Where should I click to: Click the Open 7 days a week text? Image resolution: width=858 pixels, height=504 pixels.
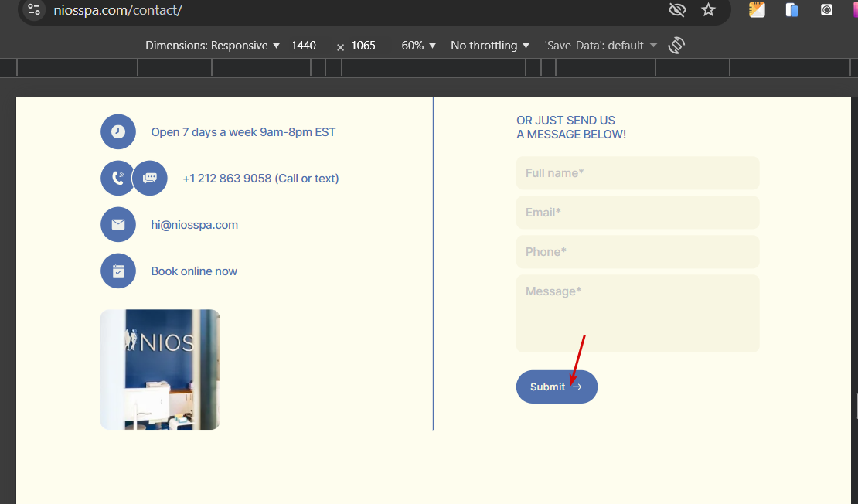[243, 132]
